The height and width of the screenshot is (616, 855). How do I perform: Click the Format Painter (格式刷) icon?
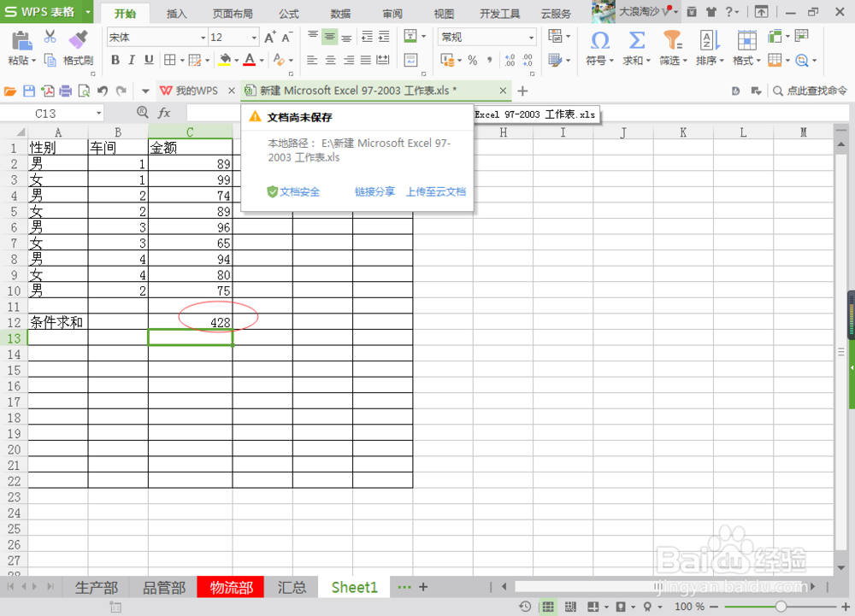[78, 49]
